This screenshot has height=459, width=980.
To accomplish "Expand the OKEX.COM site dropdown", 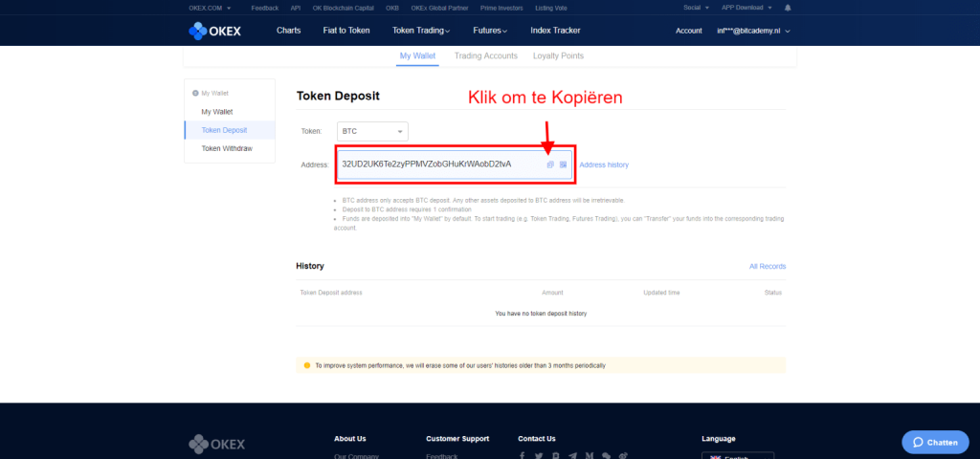I will click(210, 8).
